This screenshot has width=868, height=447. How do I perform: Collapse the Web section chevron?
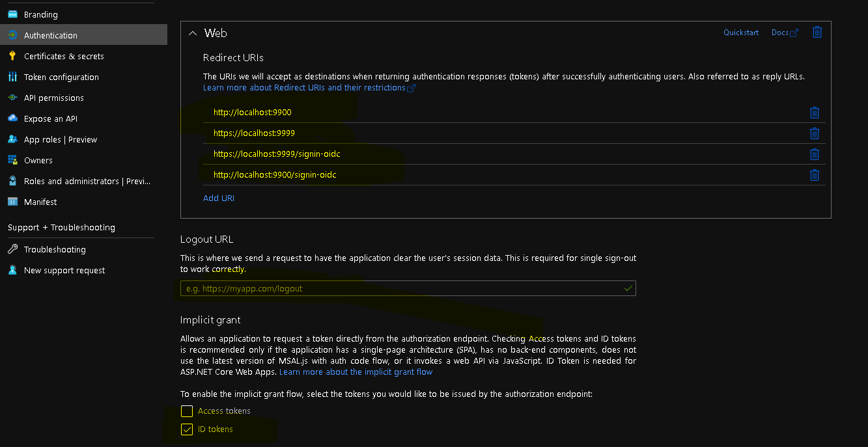(193, 33)
